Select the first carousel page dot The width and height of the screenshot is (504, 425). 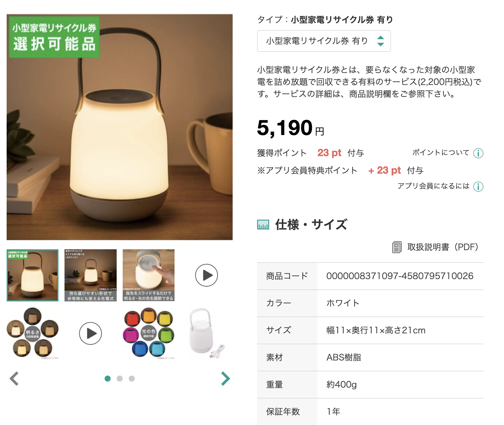pos(108,379)
